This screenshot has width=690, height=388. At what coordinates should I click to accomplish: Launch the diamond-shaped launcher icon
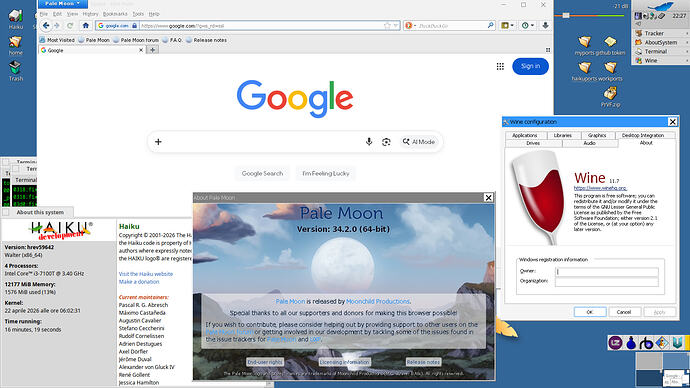click(x=662, y=343)
